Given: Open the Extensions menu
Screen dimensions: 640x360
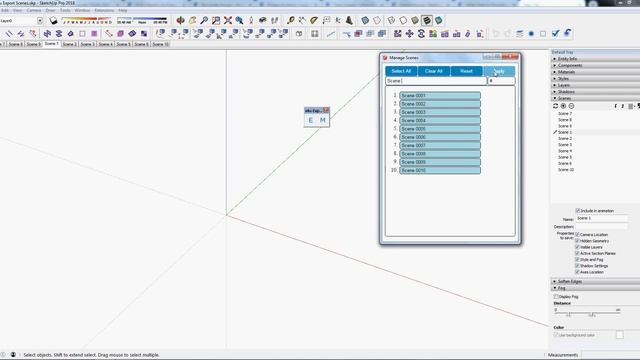Looking at the screenshot, I should 104,10.
